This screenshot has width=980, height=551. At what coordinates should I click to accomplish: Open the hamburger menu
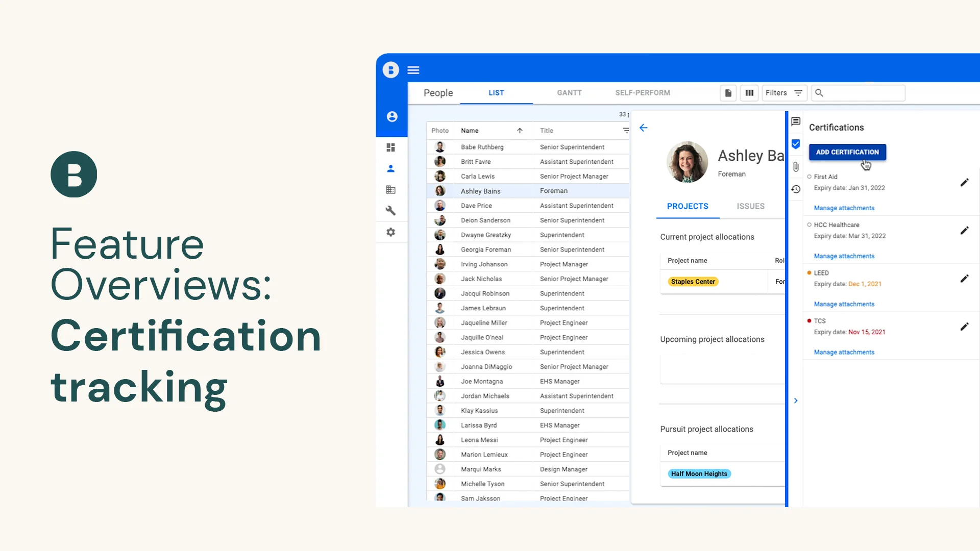(413, 70)
